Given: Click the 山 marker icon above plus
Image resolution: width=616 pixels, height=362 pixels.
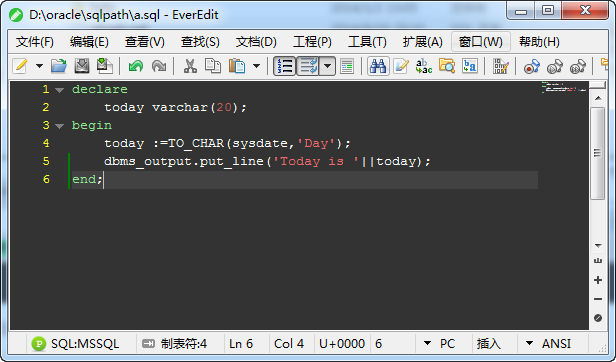Looking at the screenshot, I should pos(598,261).
